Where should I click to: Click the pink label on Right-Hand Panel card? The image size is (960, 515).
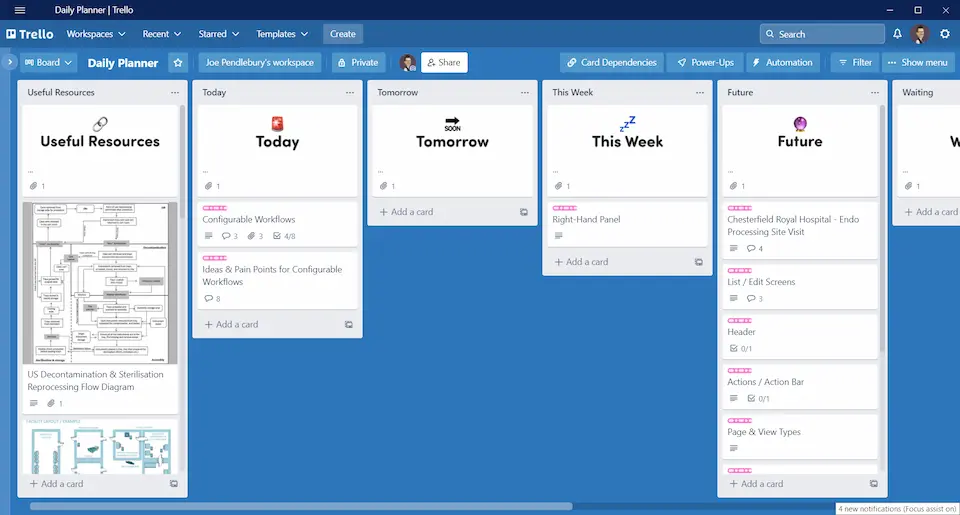564,208
